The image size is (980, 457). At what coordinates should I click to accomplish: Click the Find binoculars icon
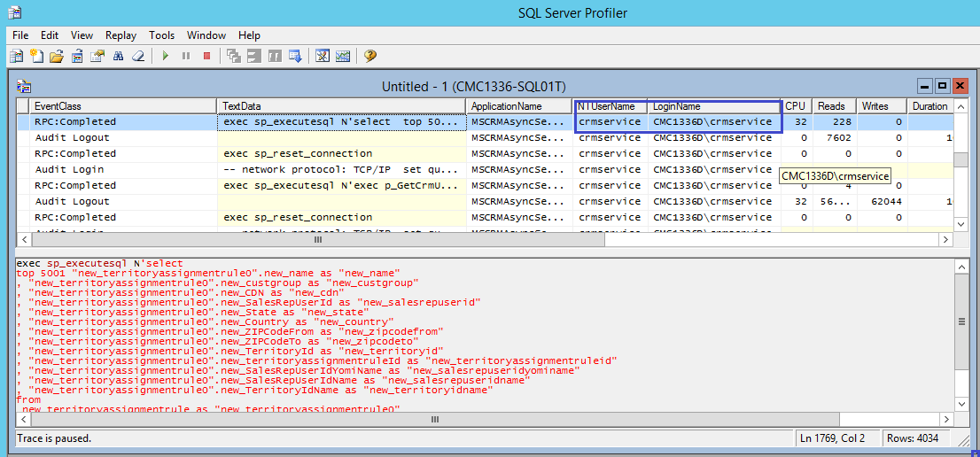coord(118,56)
